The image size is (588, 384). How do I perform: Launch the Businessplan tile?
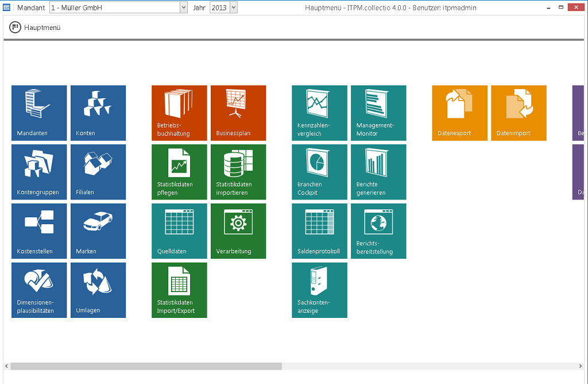point(238,113)
